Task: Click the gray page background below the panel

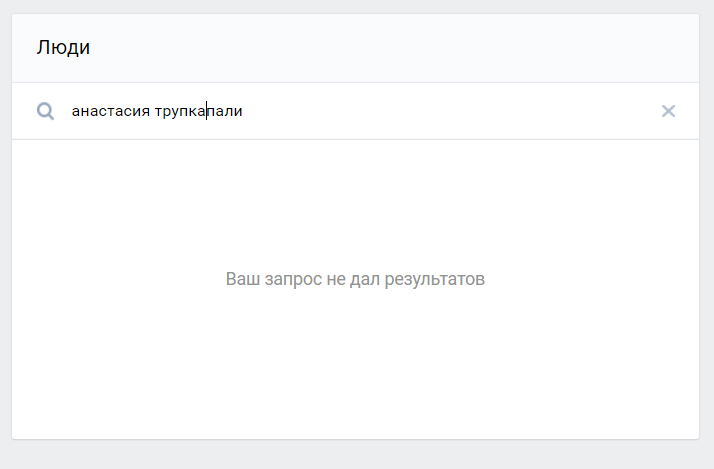Action: [x=355, y=455]
